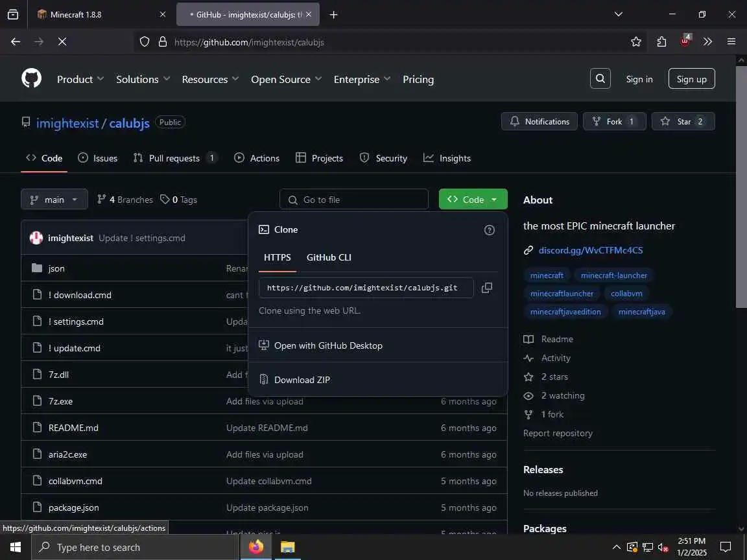Image resolution: width=747 pixels, height=560 pixels.
Task: Open File Explorer from the taskbar
Action: pyautogui.click(x=287, y=547)
